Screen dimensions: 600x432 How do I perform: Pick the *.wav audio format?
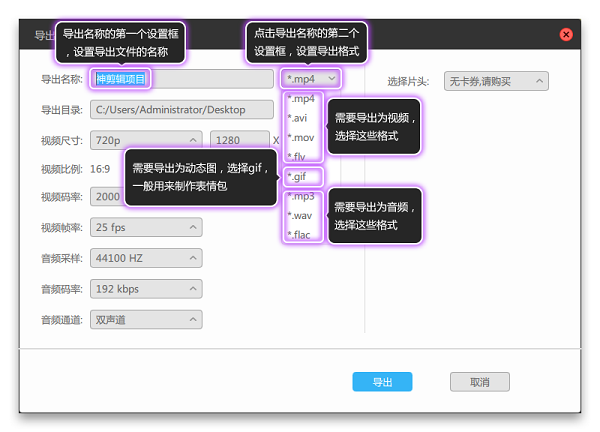(301, 215)
